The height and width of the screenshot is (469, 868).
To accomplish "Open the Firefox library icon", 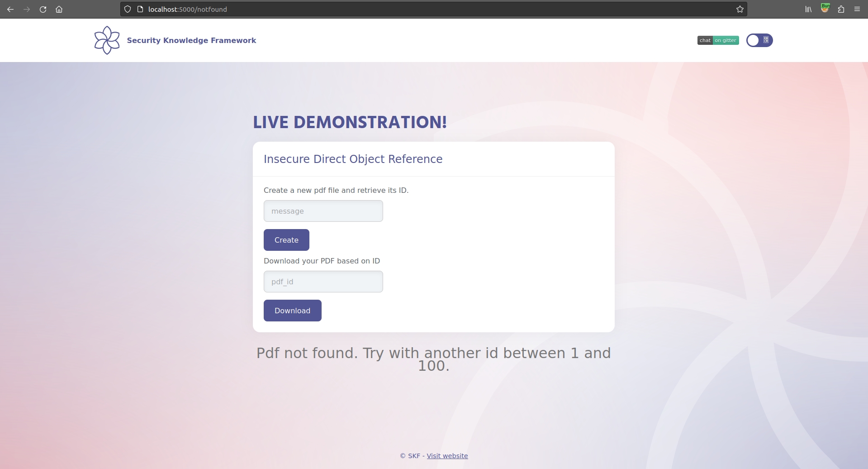I will click(x=808, y=9).
